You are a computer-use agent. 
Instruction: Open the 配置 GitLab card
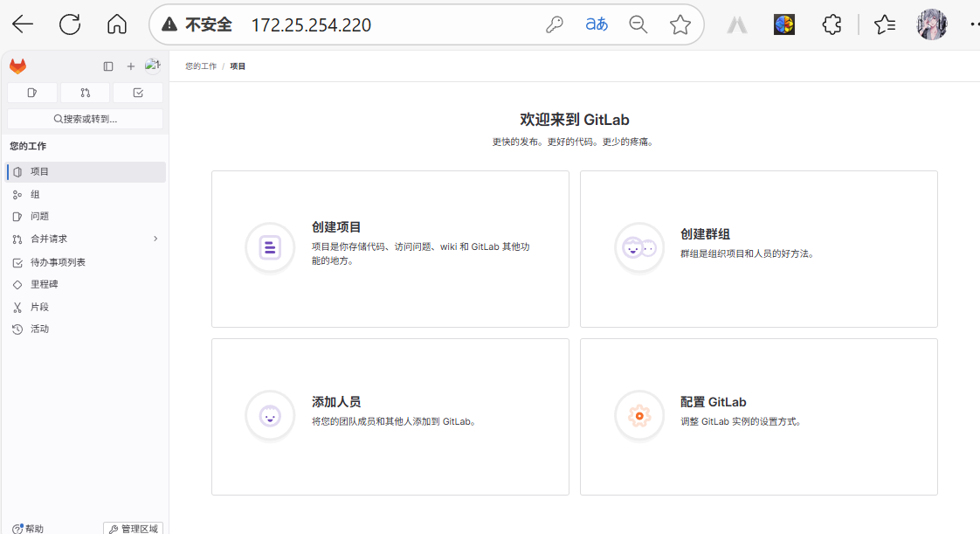click(759, 417)
